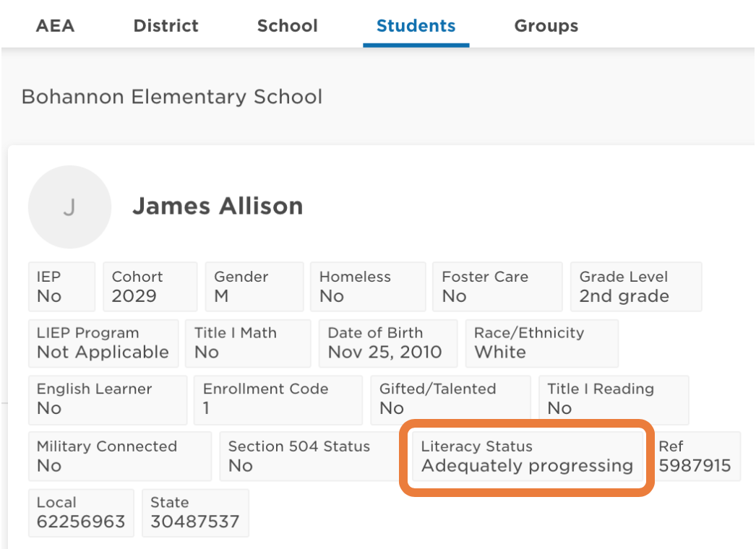
Task: Click the J avatar circle
Action: 69,207
